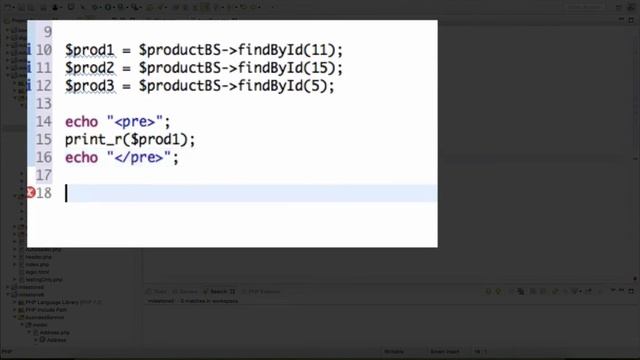This screenshot has width=640, height=360.
Task: Maximize the bottom Search panel
Action: (x=631, y=291)
